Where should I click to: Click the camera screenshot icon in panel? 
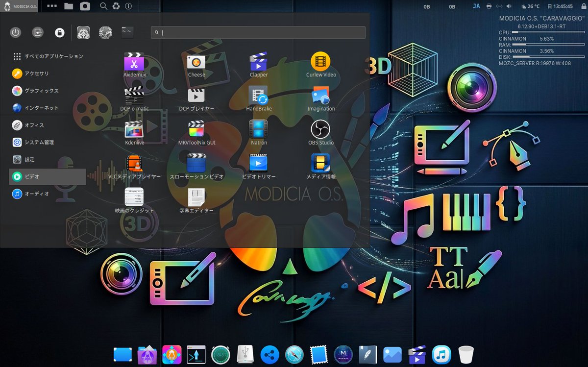[x=85, y=6]
